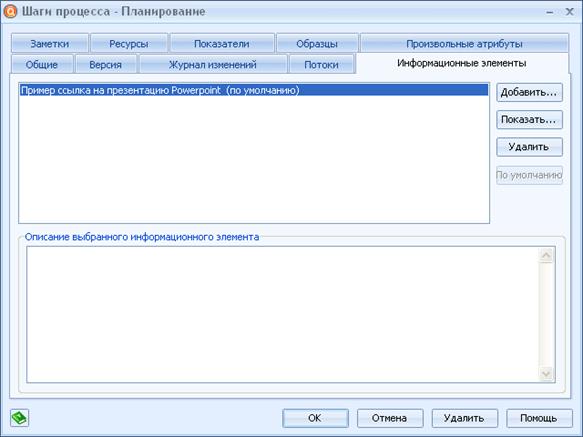Click the По умолчанию button
Image resolution: width=583 pixels, height=437 pixels.
(529, 175)
